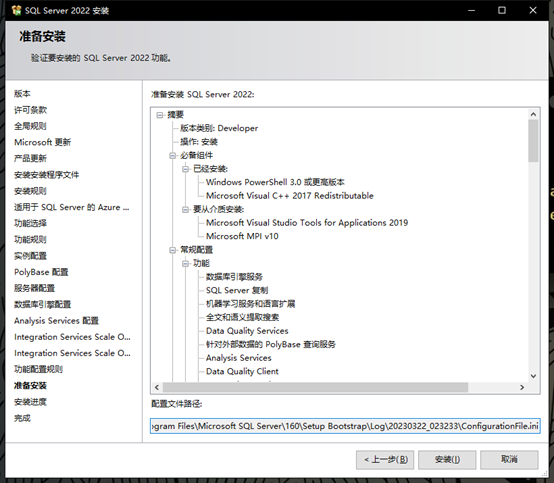The height and width of the screenshot is (483, 554).
Task: Select 许可条款 step in sidebar
Action: 30,110
